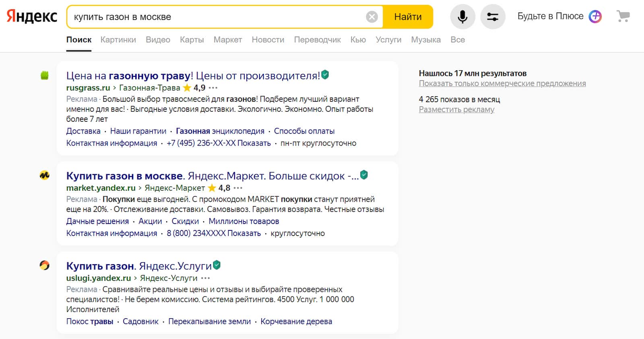Viewport: 644px width, 339px height.
Task: Switch to the Видео tab
Action: (x=158, y=40)
